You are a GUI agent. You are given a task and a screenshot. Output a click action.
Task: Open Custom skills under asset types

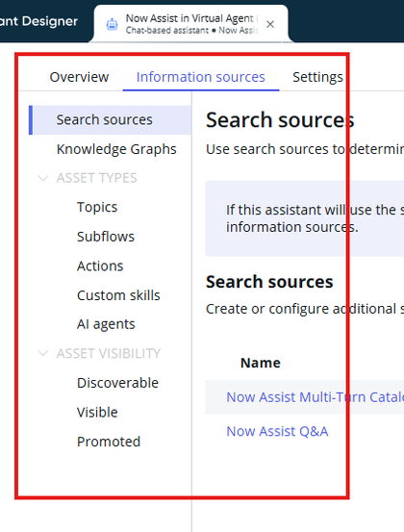click(118, 295)
